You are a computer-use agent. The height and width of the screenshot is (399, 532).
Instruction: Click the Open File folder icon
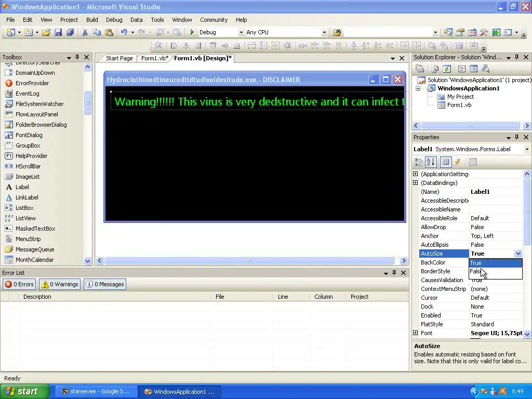46,32
